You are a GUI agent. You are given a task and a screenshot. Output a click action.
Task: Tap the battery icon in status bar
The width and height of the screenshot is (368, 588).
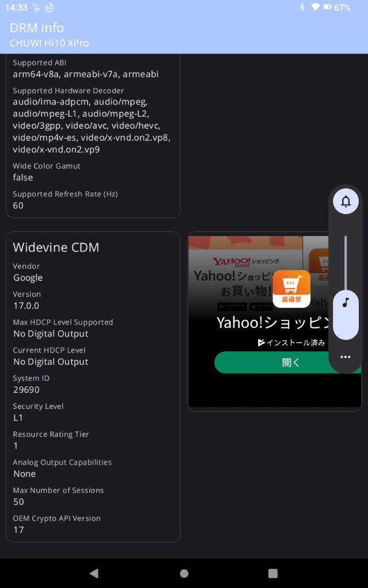pyautogui.click(x=327, y=7)
